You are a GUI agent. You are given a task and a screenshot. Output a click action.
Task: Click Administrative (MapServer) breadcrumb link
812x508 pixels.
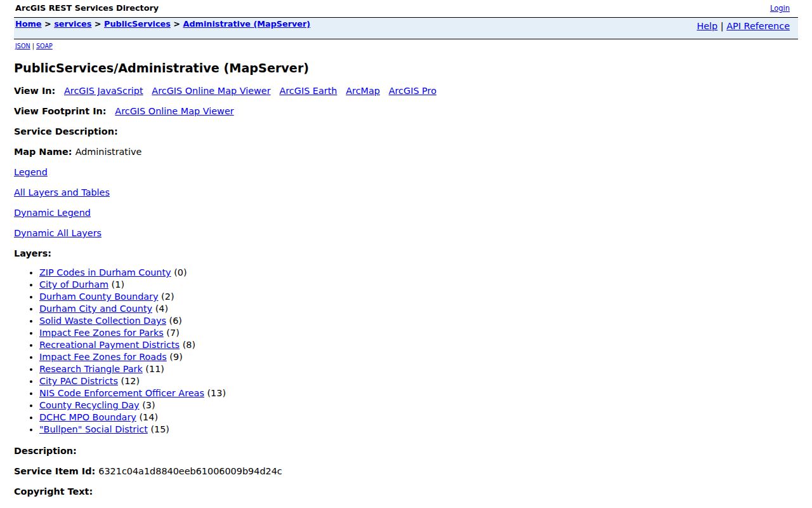coord(246,24)
